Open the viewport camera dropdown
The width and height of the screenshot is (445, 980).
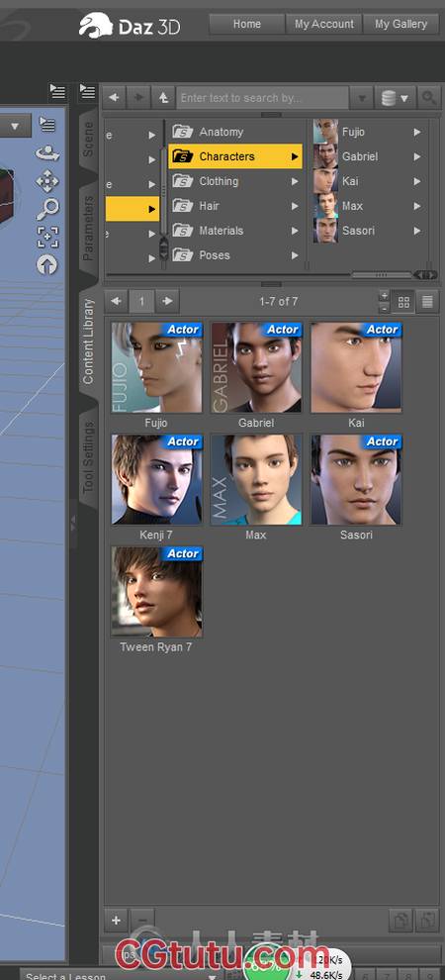[x=15, y=127]
